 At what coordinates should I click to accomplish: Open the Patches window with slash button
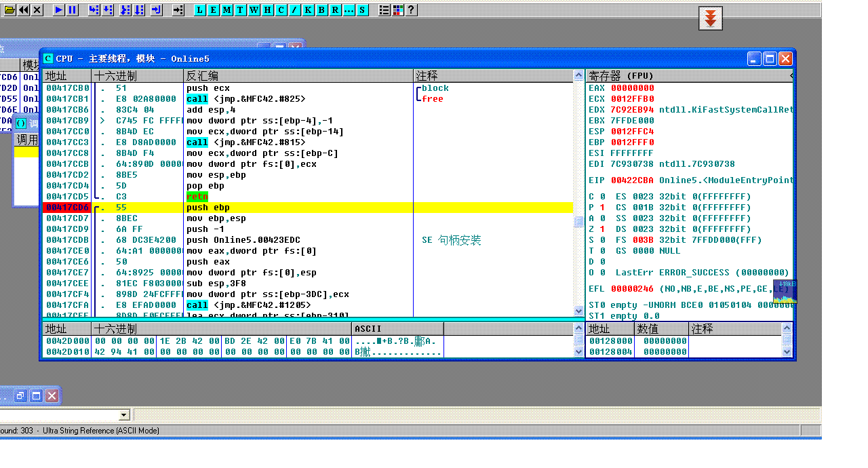294,10
